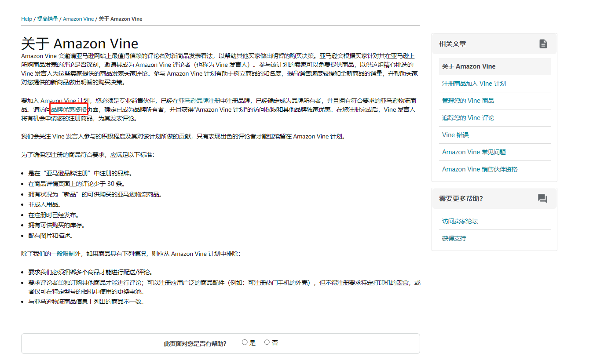This screenshot has width=593, height=364.
Task: Click the 关于 Amazon Vine page heading
Action: click(x=80, y=44)
